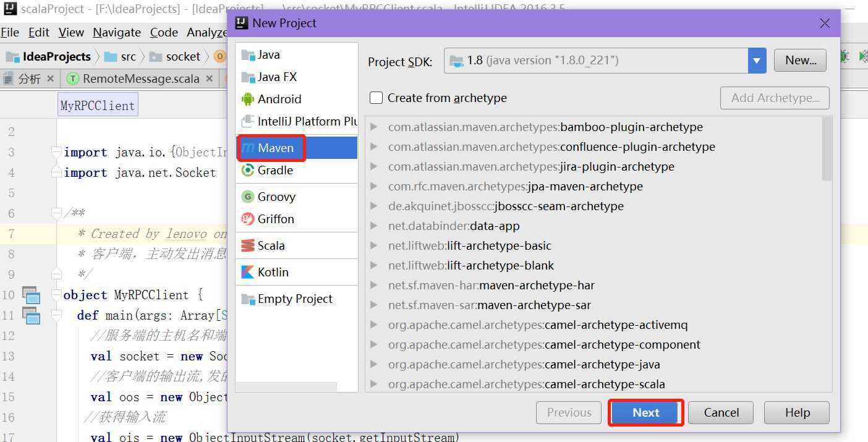Image resolution: width=868 pixels, height=442 pixels.
Task: Select the Maven project type
Action: point(297,148)
